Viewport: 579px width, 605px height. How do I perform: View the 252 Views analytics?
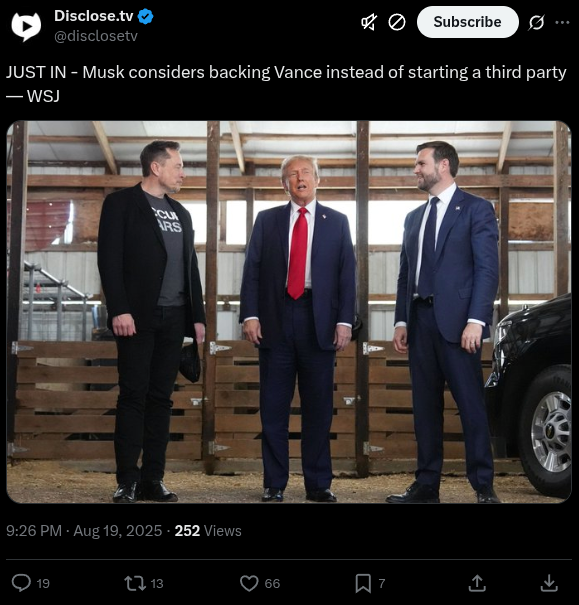click(x=208, y=531)
